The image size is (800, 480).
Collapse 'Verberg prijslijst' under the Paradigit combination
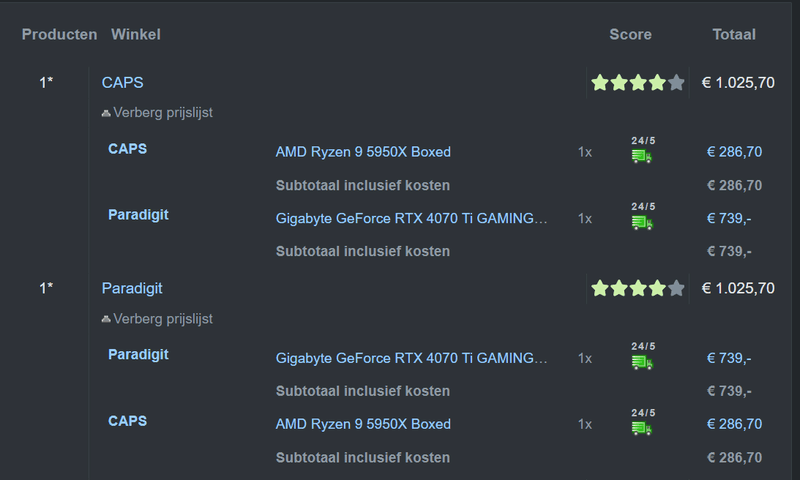tap(162, 319)
